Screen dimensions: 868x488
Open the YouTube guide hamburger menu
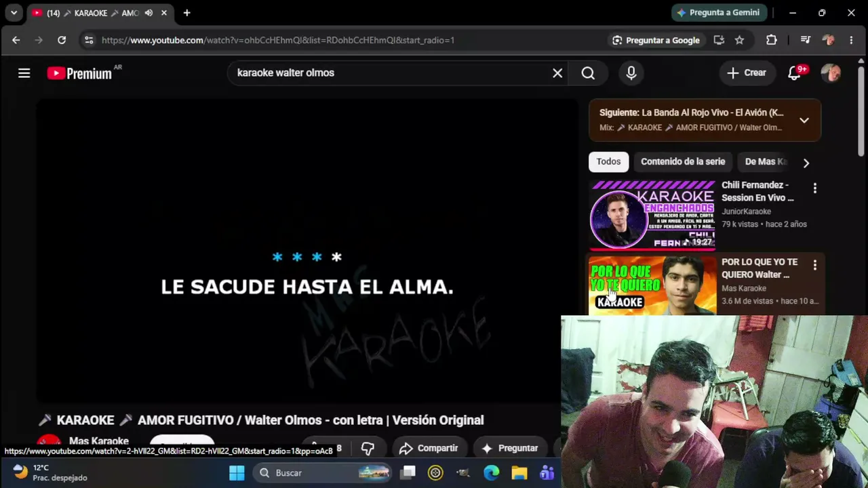point(24,73)
